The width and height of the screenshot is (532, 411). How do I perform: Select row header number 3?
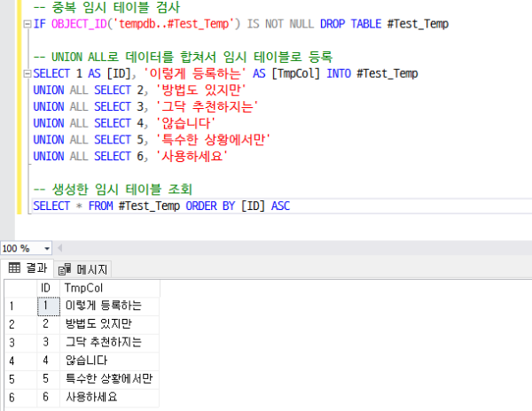tap(20, 343)
